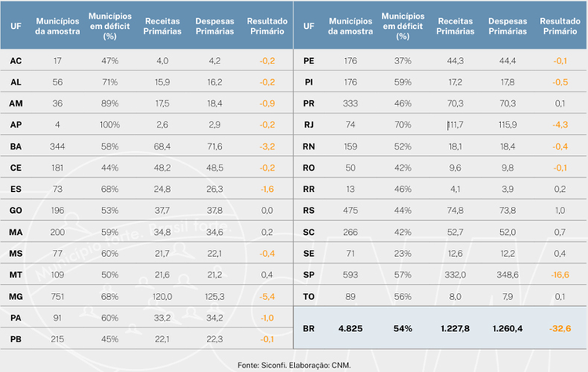Select the PE Resultado Primário -0,1
Viewport: 588px width, 372px height.
pyautogui.click(x=560, y=61)
